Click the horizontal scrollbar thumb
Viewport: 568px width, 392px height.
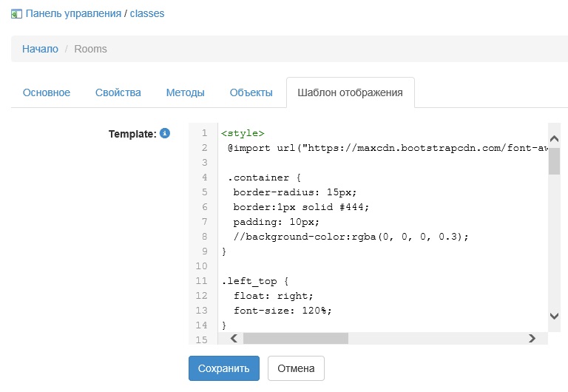click(x=295, y=338)
